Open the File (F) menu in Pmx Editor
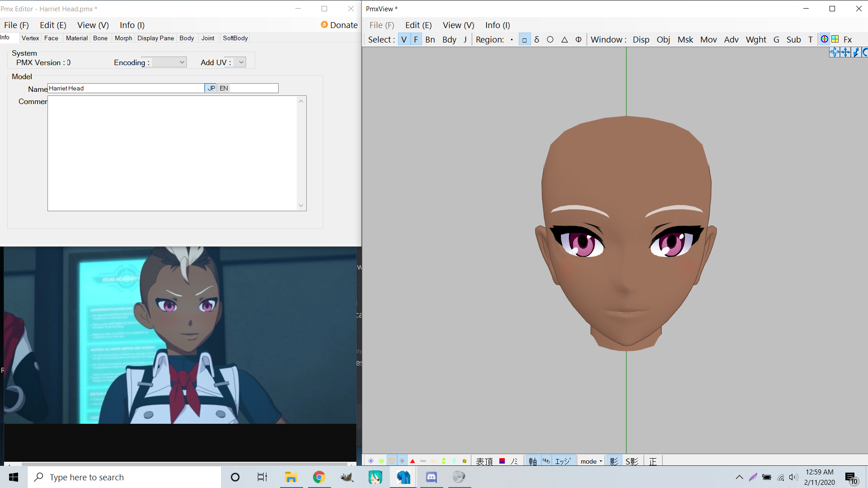The width and height of the screenshot is (868, 488). [16, 25]
